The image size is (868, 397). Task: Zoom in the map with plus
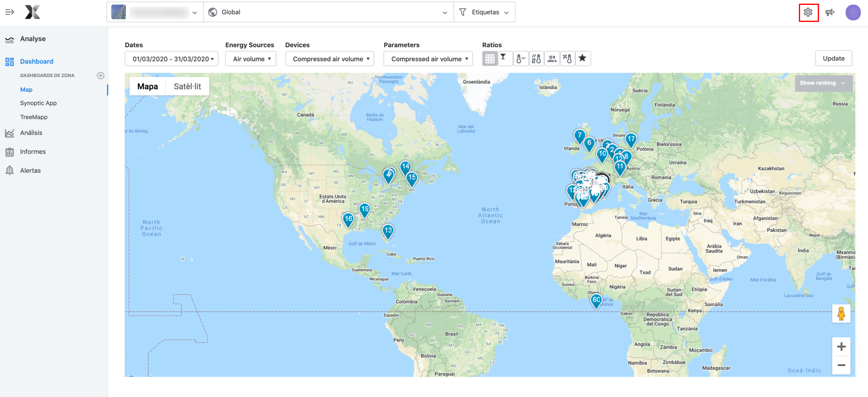point(841,347)
